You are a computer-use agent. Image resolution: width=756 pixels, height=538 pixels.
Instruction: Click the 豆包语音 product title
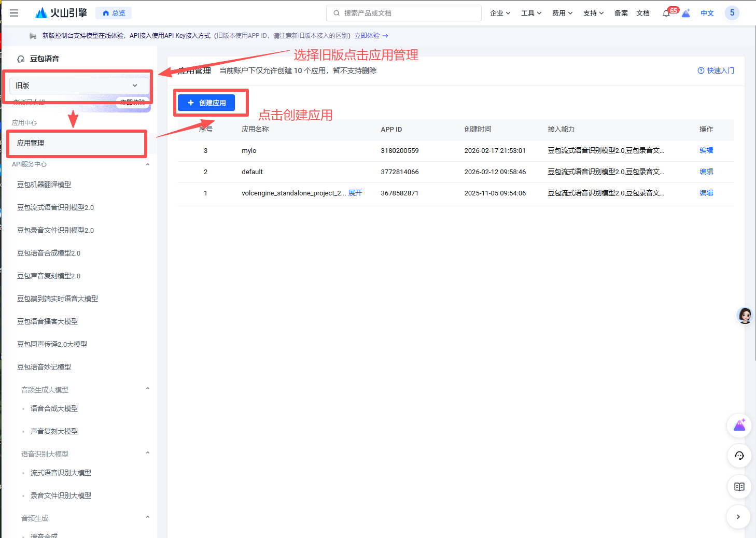[45, 59]
